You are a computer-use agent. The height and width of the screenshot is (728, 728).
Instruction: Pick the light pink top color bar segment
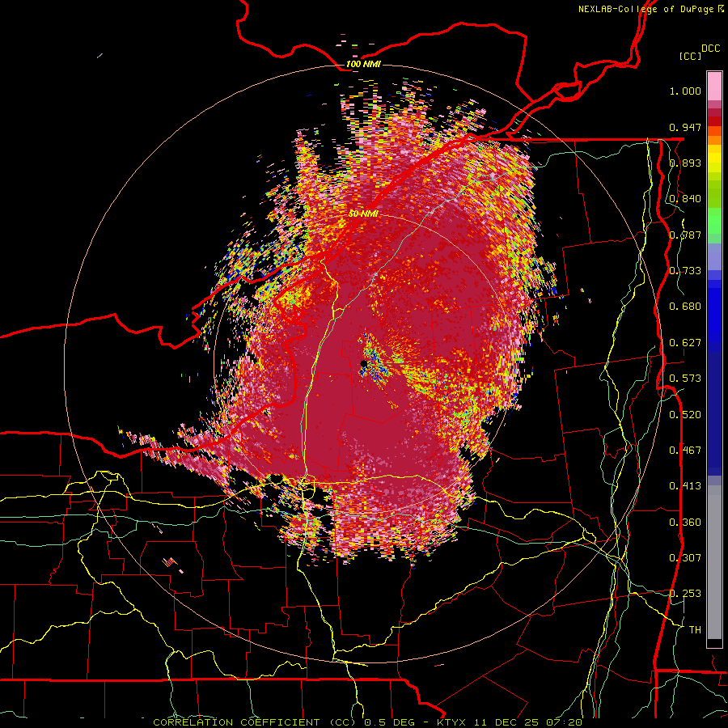714,86
